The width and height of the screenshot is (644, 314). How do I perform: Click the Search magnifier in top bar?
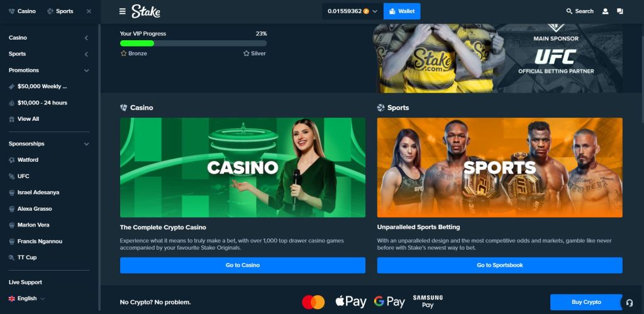(569, 11)
